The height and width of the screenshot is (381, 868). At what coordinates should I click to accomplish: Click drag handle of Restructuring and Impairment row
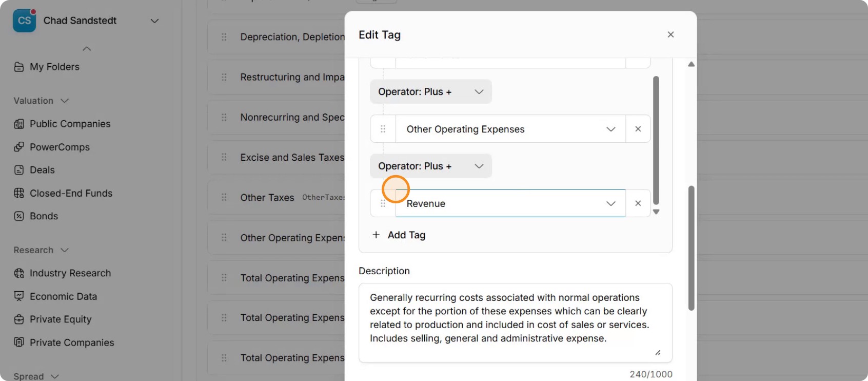pyautogui.click(x=224, y=77)
